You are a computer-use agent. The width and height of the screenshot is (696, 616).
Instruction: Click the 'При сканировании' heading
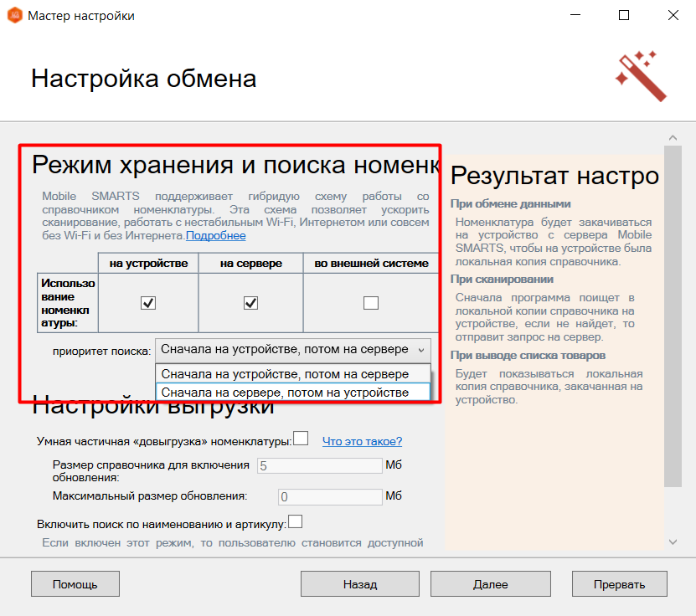point(502,280)
